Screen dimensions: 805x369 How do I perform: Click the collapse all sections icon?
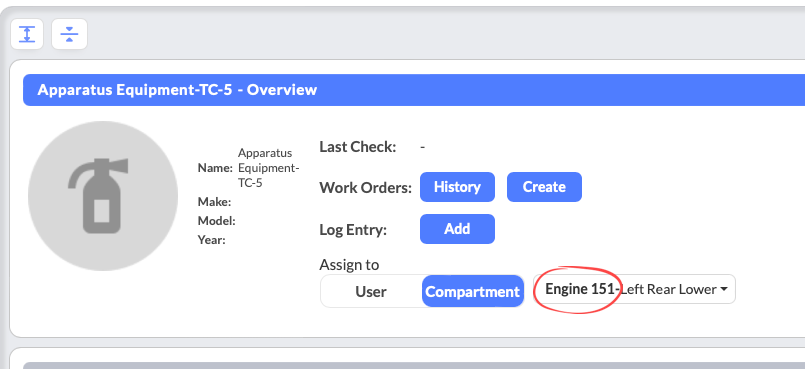[x=69, y=34]
